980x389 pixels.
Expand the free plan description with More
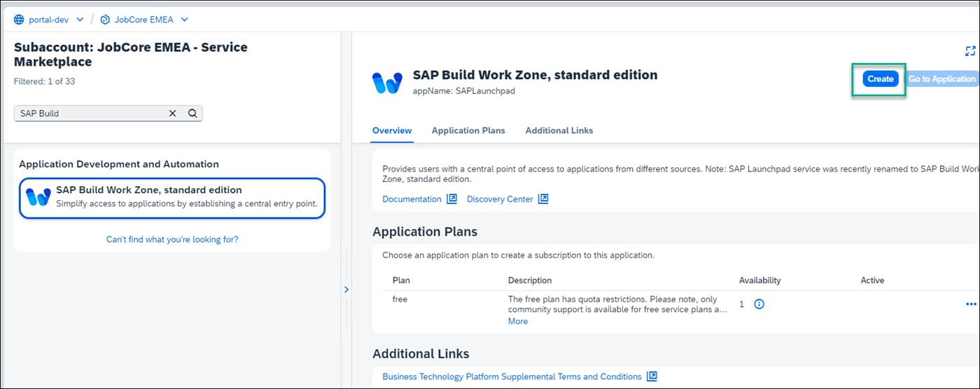518,321
